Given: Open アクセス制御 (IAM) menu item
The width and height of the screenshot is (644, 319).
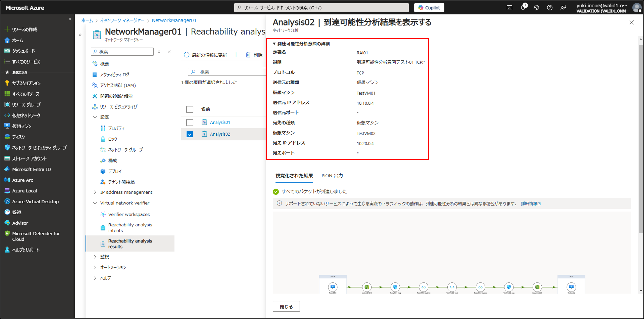Looking at the screenshot, I should click(118, 85).
